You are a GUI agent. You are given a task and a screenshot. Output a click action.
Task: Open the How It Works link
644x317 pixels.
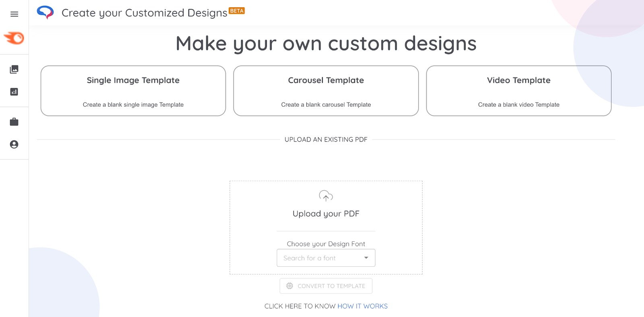[363, 306]
